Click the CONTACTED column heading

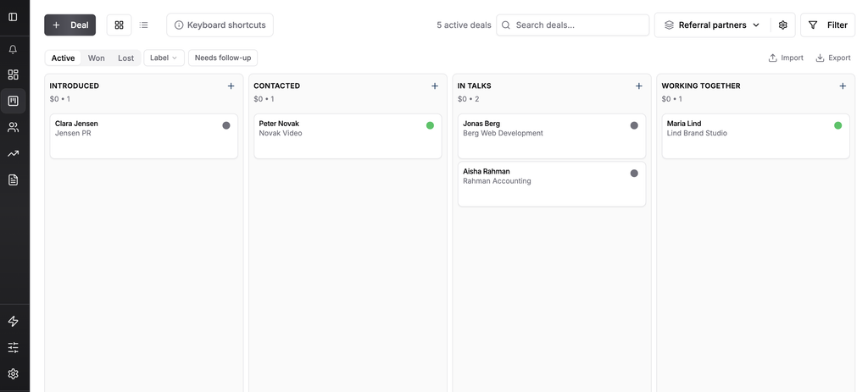pos(277,86)
